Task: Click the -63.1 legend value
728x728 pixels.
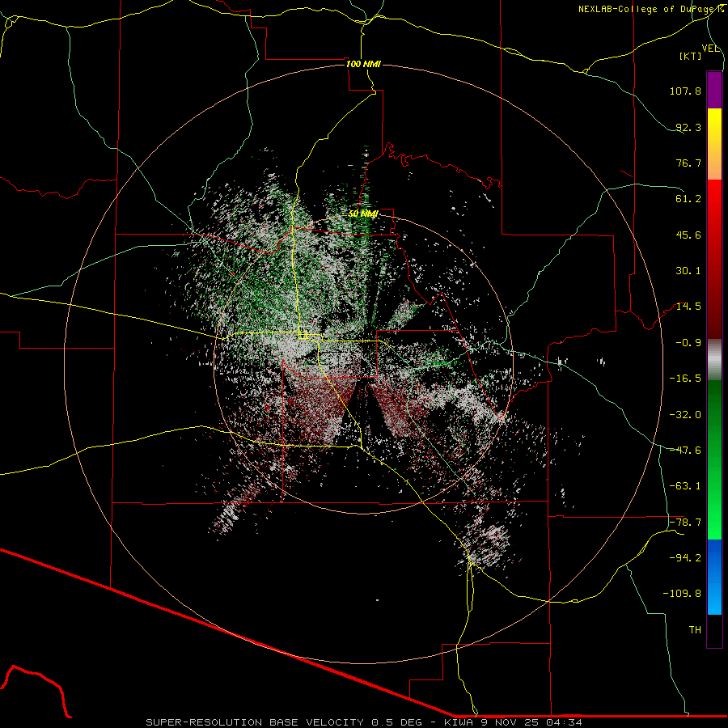Action: pos(685,486)
